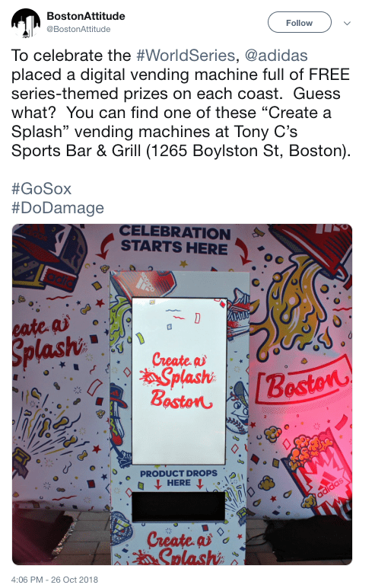Open the #WorldSeries hashtag
Viewport: 375px width, 588px height.
click(186, 56)
